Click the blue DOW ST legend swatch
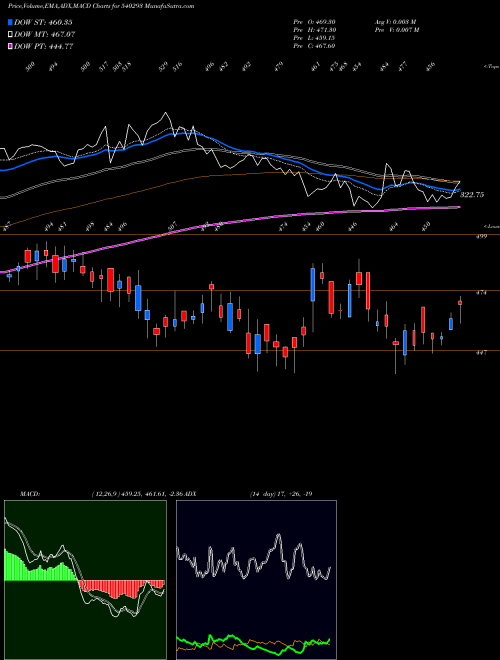This screenshot has height=660, width=500. (11, 22)
